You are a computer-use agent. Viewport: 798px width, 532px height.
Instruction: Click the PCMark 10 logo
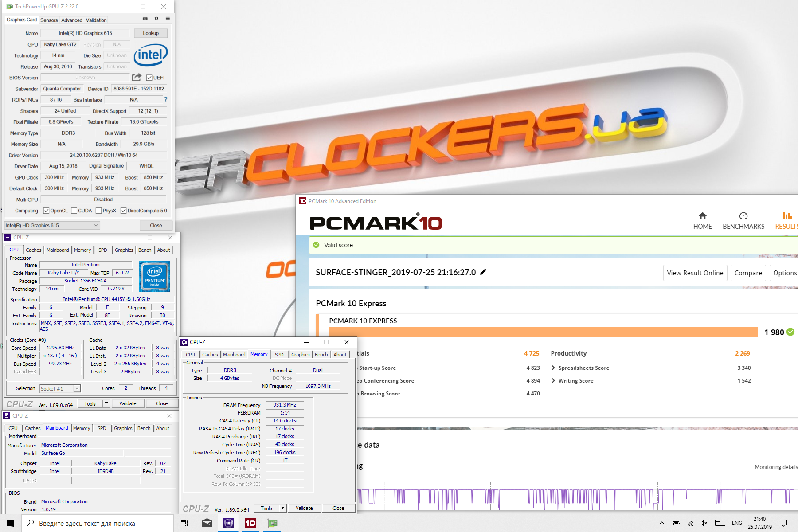pyautogui.click(x=376, y=222)
